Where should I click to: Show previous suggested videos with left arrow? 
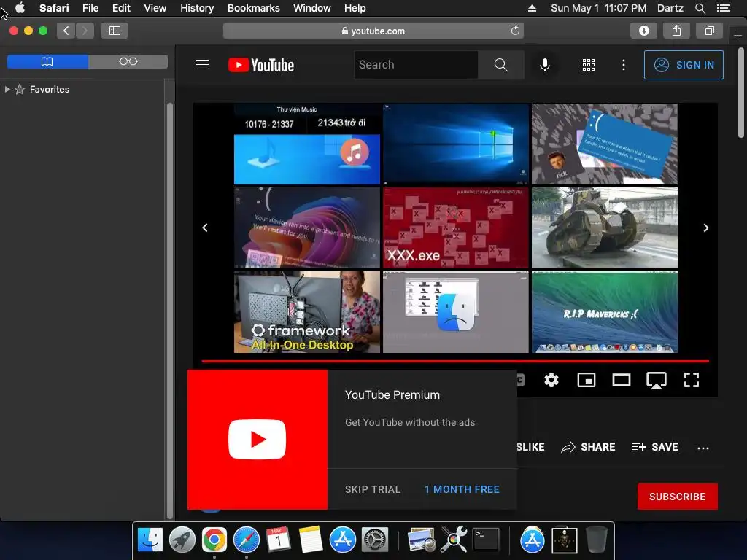pyautogui.click(x=205, y=227)
